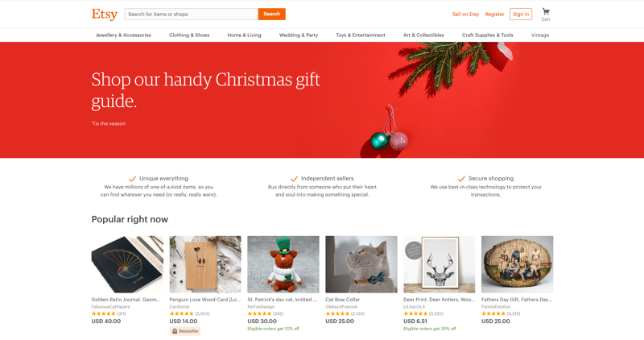Open the Clothing & Shoes category
The width and height of the screenshot is (644, 340).
tap(189, 35)
